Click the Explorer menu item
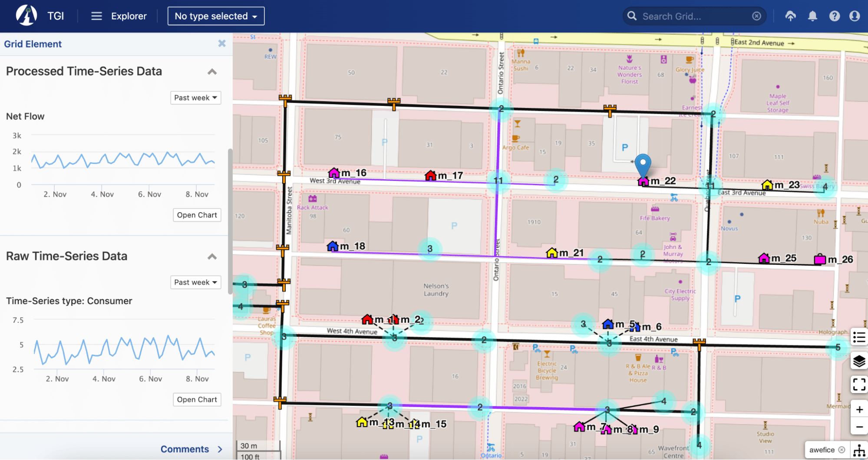The image size is (868, 460). [x=129, y=16]
